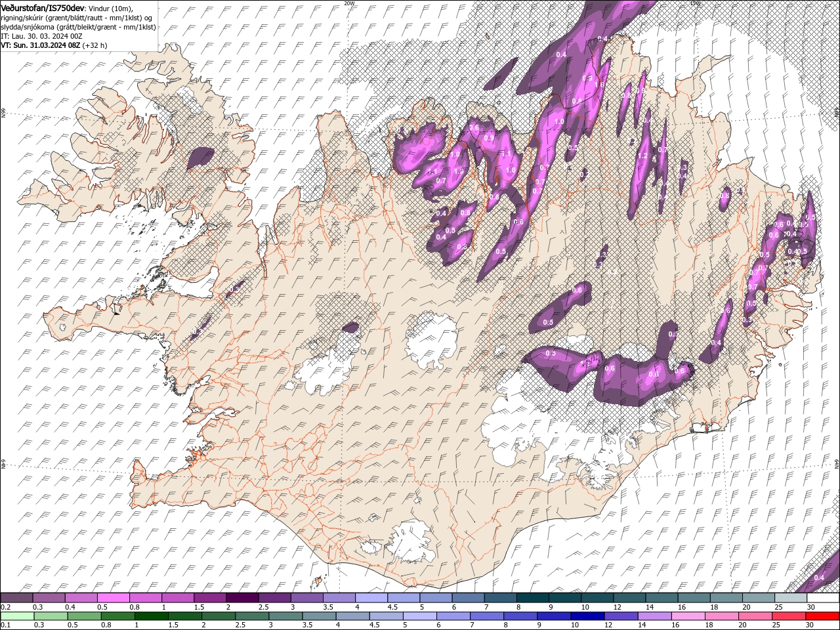
Task: Click the '(+32 h)' forecast offset text
Action: (x=95, y=45)
